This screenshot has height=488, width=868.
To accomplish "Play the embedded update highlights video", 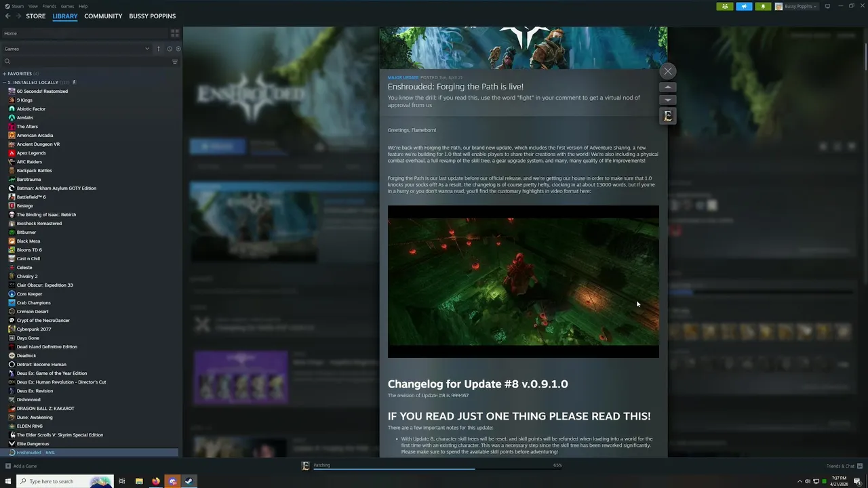I will (523, 281).
